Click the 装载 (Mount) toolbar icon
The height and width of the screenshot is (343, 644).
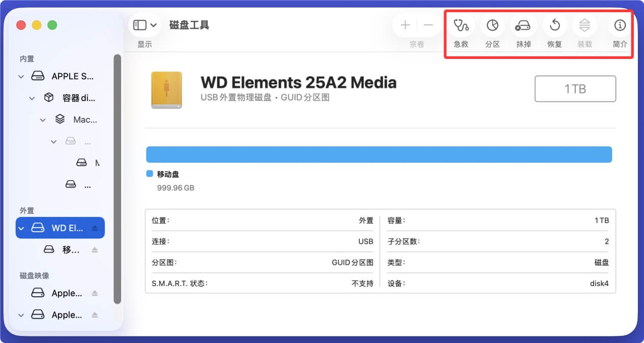(x=584, y=25)
